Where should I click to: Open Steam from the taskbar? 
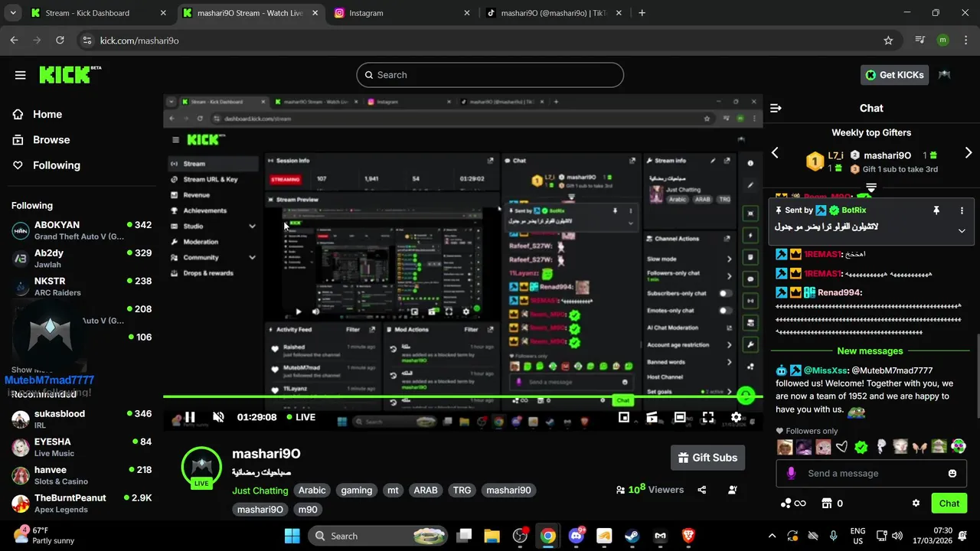(x=632, y=536)
